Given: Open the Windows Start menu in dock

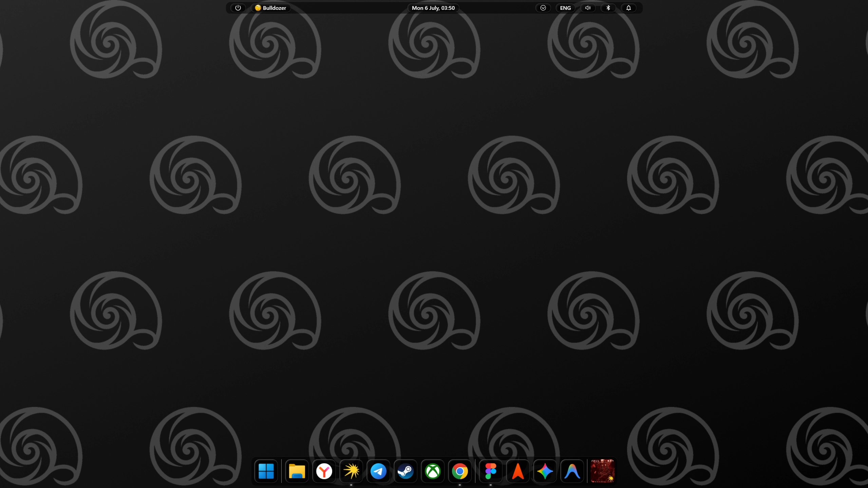Looking at the screenshot, I should coord(266,471).
